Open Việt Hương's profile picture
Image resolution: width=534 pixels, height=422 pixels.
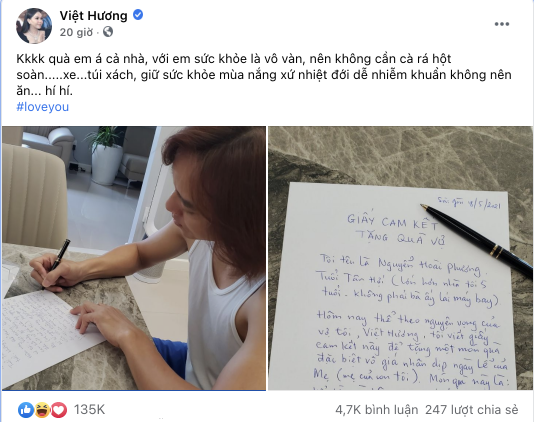click(x=34, y=26)
